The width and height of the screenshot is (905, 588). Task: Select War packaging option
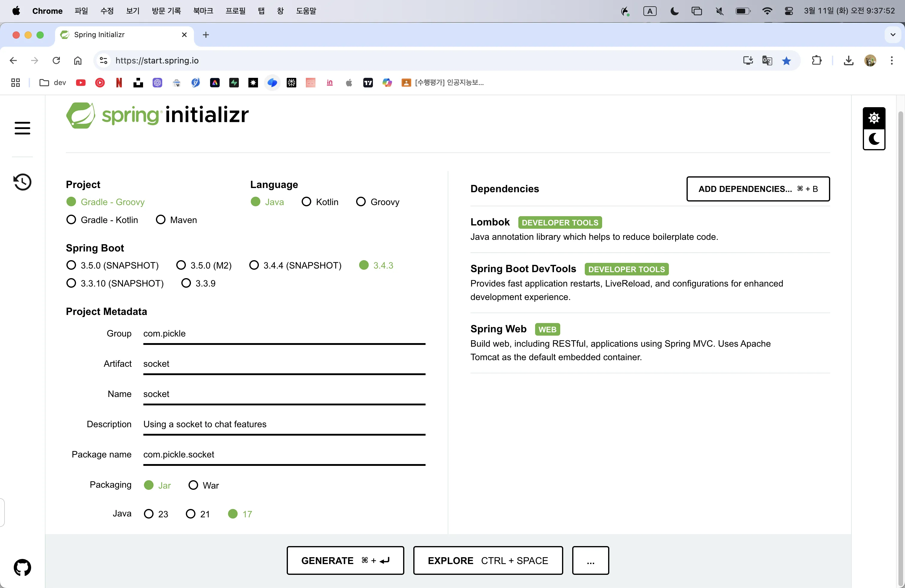pyautogui.click(x=193, y=485)
